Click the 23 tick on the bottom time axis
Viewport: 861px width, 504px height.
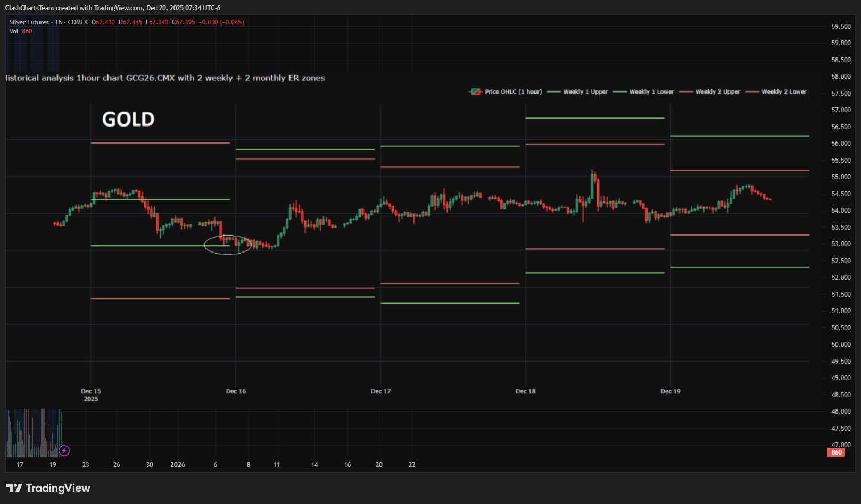click(86, 465)
